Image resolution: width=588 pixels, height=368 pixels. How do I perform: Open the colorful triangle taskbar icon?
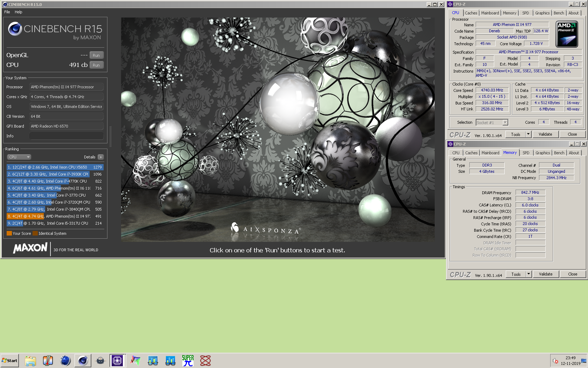(135, 361)
